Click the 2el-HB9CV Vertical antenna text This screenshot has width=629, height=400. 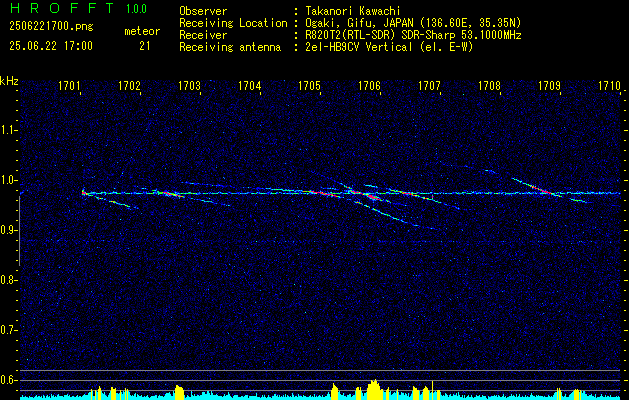coord(389,47)
